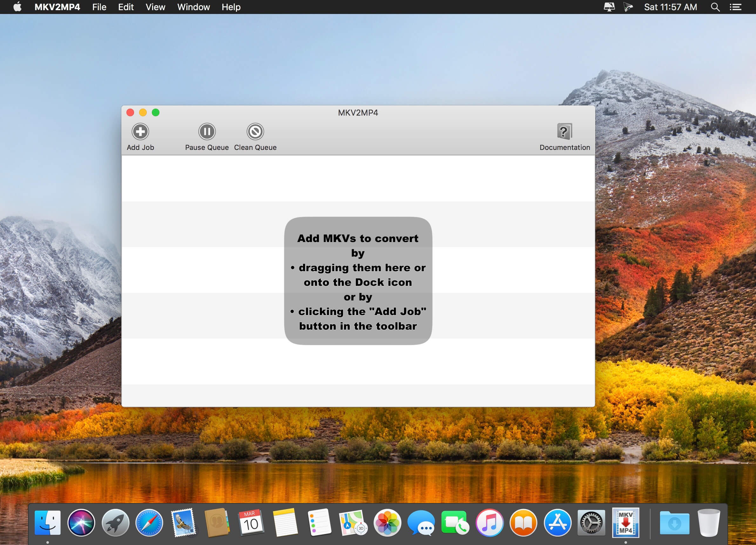Open the View menu
The width and height of the screenshot is (756, 545).
[155, 7]
